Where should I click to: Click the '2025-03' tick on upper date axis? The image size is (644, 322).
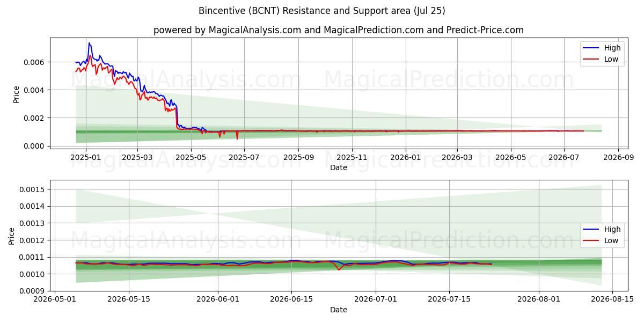[x=137, y=157]
